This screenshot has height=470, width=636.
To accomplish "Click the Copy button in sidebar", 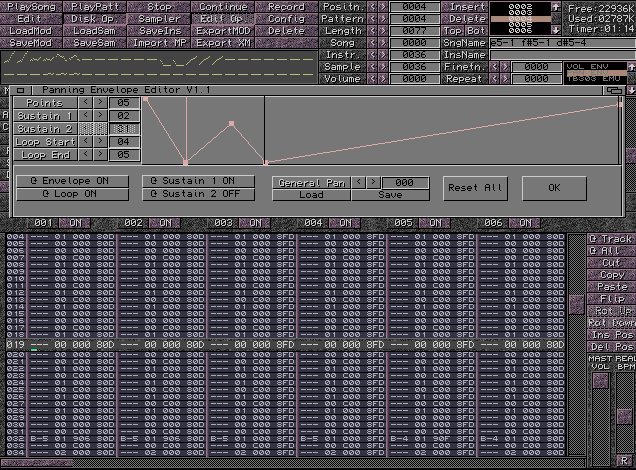I will pyautogui.click(x=611, y=275).
